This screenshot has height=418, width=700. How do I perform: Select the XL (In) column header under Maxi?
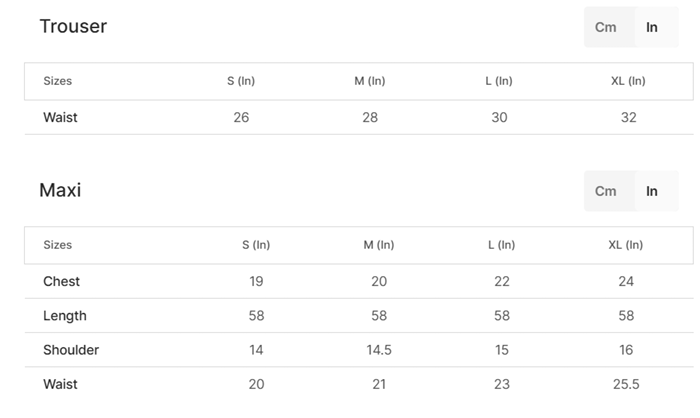(x=626, y=245)
